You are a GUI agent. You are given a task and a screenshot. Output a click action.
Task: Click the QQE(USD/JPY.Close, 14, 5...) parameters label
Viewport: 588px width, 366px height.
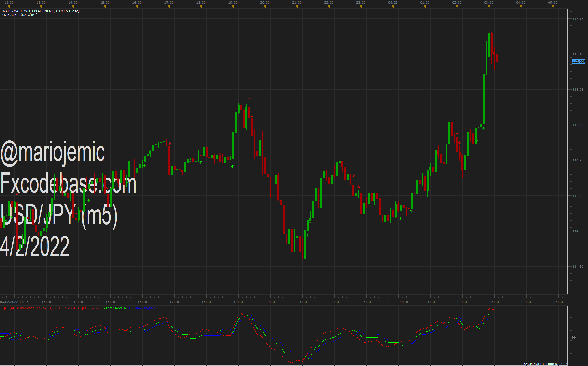coord(39,308)
